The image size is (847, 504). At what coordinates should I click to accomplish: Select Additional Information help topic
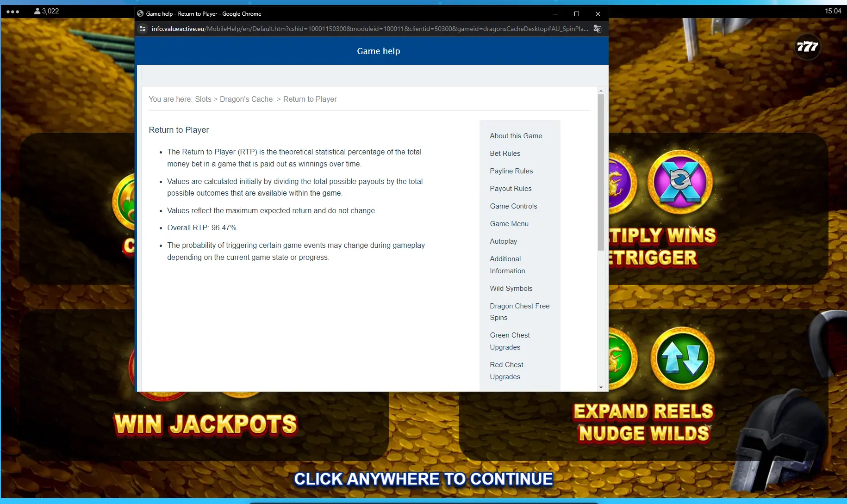coord(507,265)
